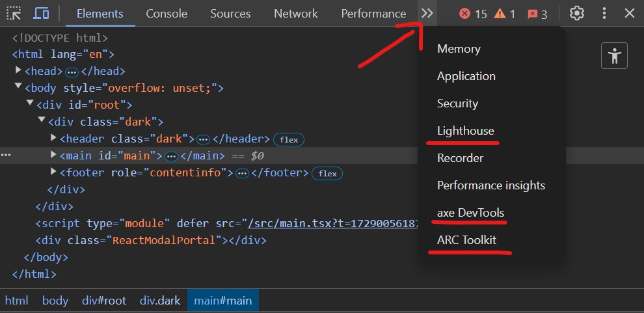Open the Network tab

tap(296, 14)
